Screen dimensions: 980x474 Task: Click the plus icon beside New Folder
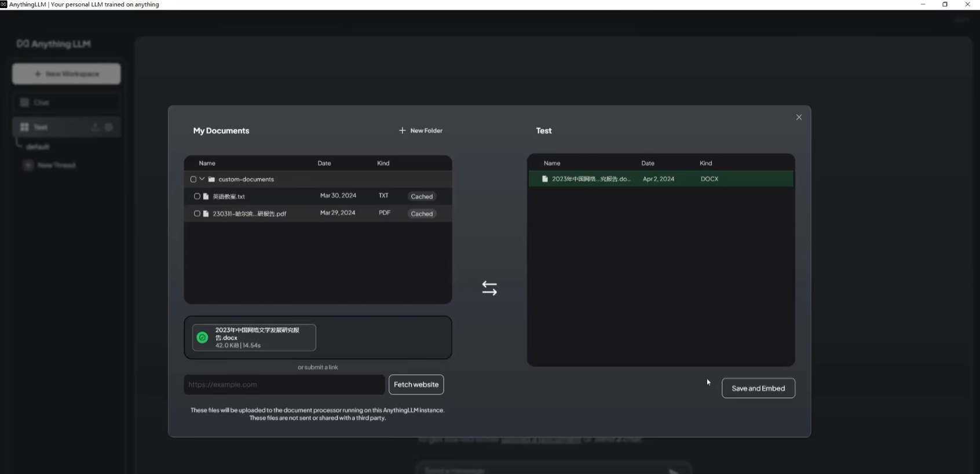(x=403, y=130)
